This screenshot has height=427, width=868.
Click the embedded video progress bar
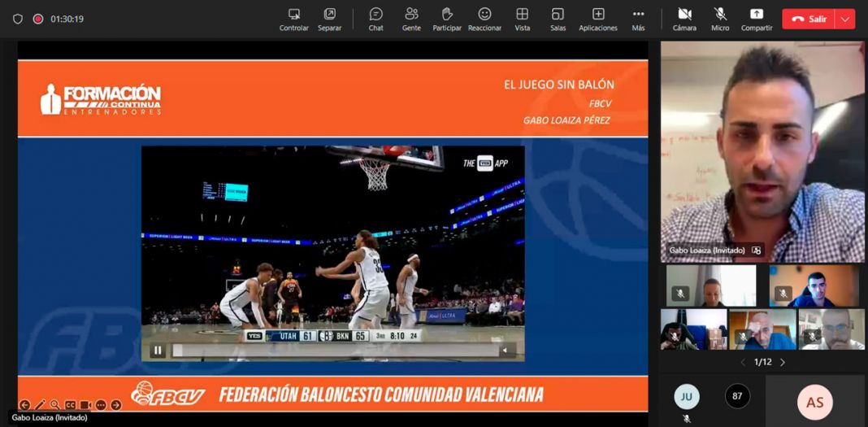(336, 350)
